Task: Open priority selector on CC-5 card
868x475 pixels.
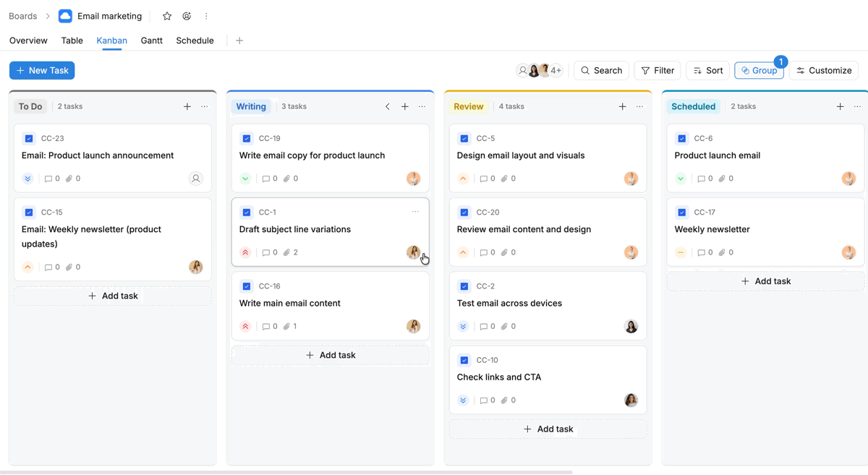Action: click(x=464, y=179)
